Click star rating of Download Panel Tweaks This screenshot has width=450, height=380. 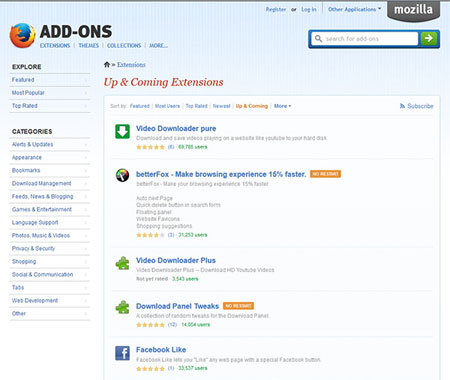[150, 325]
